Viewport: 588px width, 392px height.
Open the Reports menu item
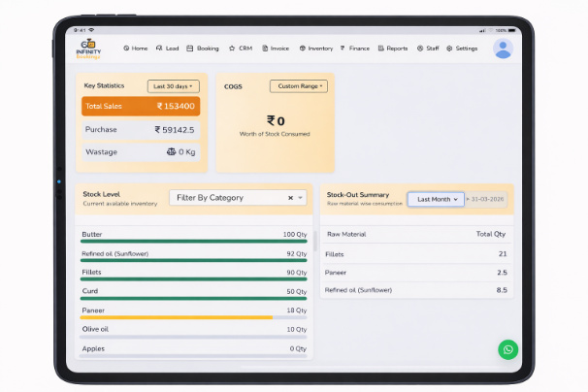[393, 49]
